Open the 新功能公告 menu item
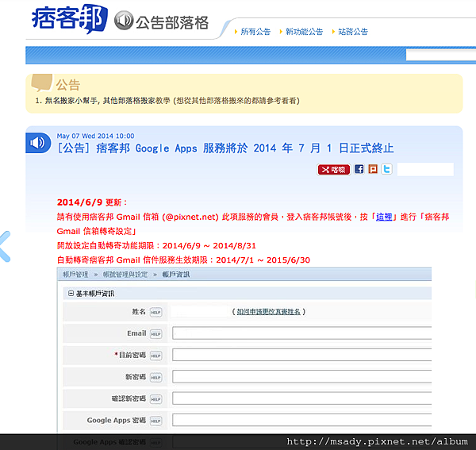 (304, 32)
